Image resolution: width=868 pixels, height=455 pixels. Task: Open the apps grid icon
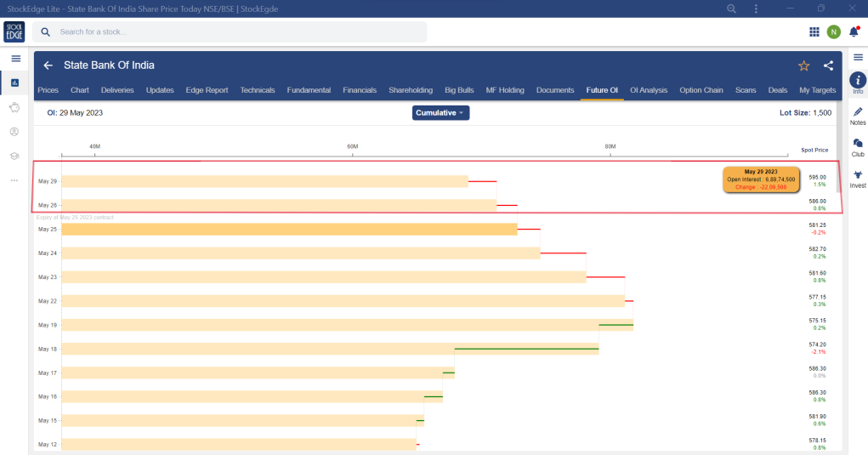click(814, 32)
